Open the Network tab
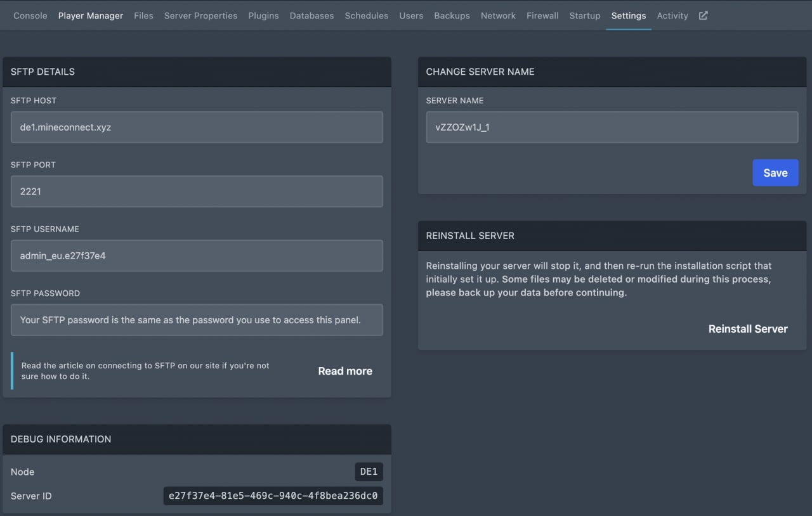The height and width of the screenshot is (516, 812). (x=498, y=15)
